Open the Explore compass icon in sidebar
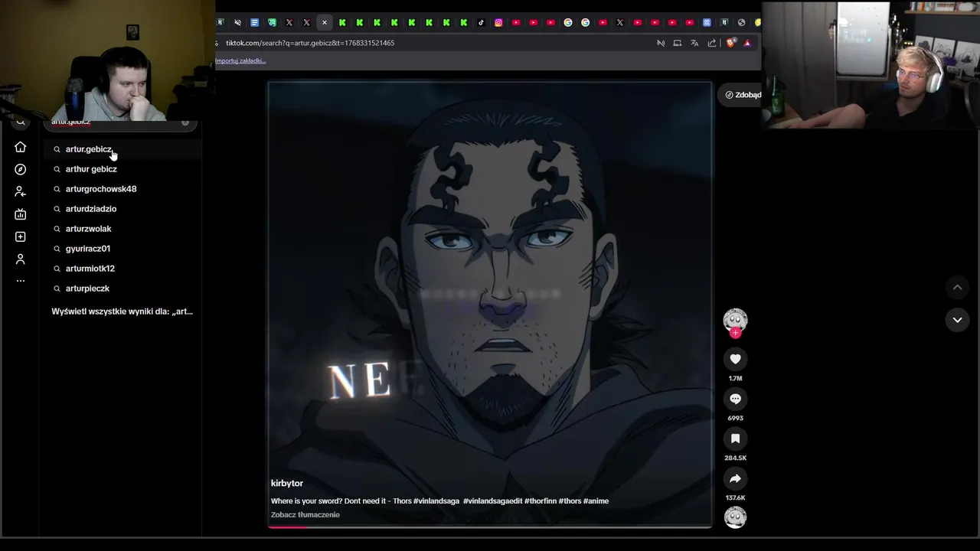This screenshot has height=551, width=980. pyautogui.click(x=21, y=169)
